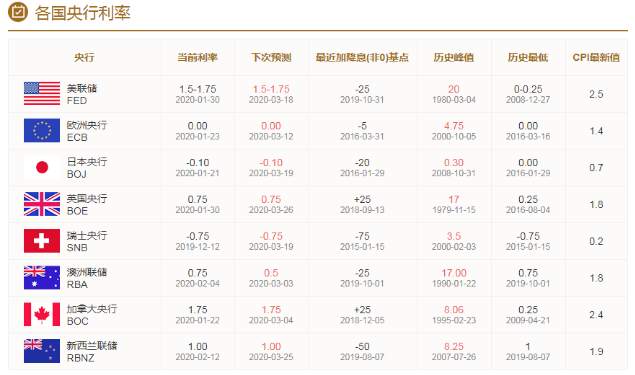Click the 各国央行利率 section title
Screen dimensions: 635x375
pyautogui.click(x=82, y=13)
